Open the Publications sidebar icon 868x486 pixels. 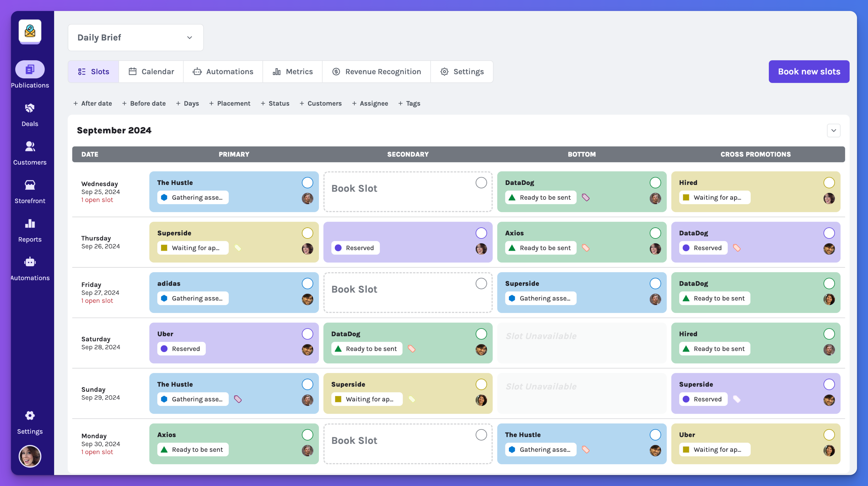(x=30, y=70)
